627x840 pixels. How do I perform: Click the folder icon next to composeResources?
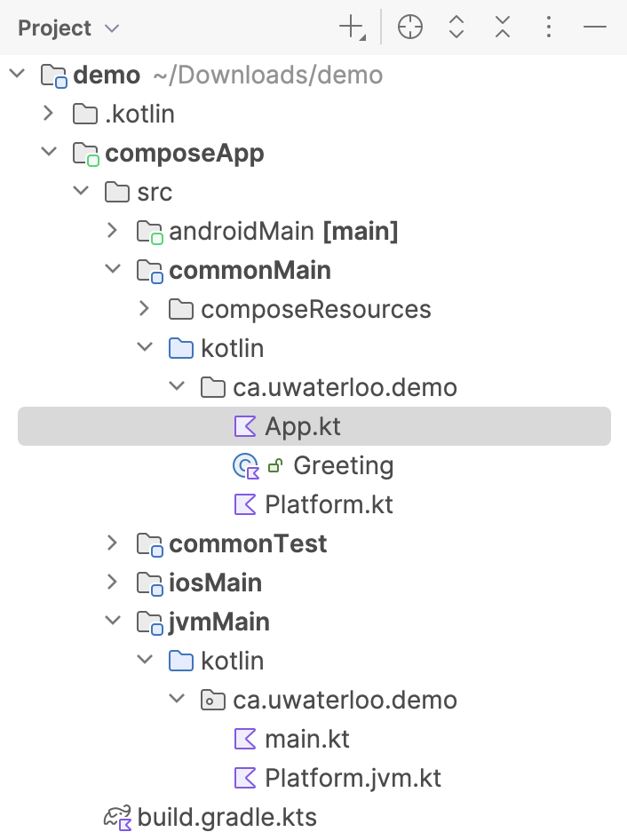click(179, 309)
